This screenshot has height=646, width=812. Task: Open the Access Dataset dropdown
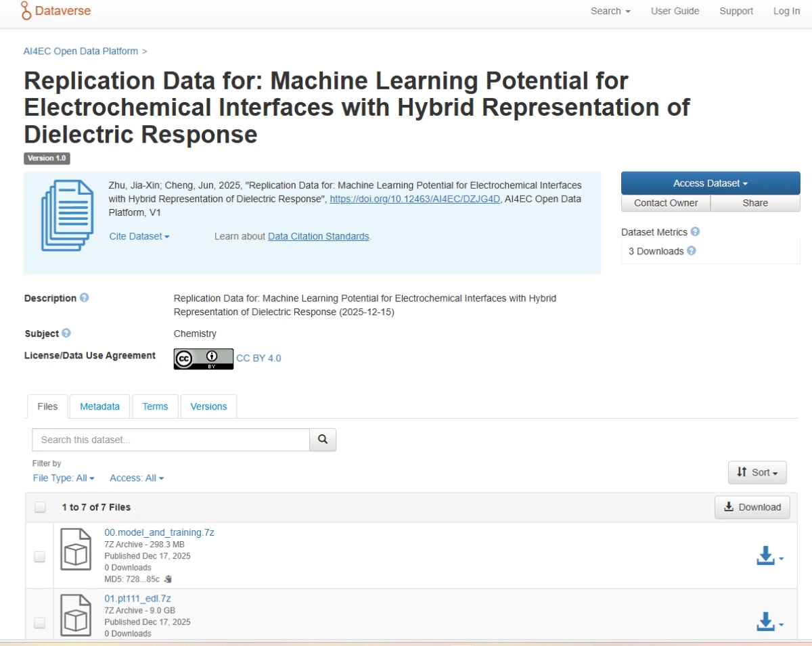(710, 183)
